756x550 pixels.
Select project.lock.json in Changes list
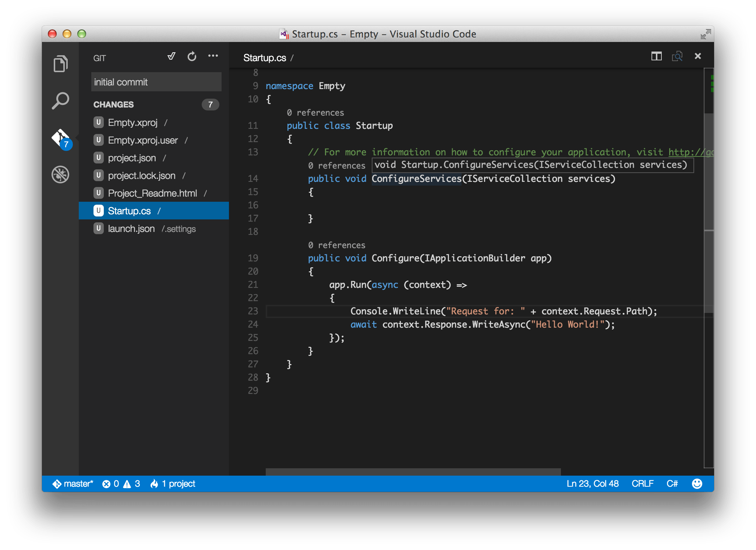pos(154,176)
